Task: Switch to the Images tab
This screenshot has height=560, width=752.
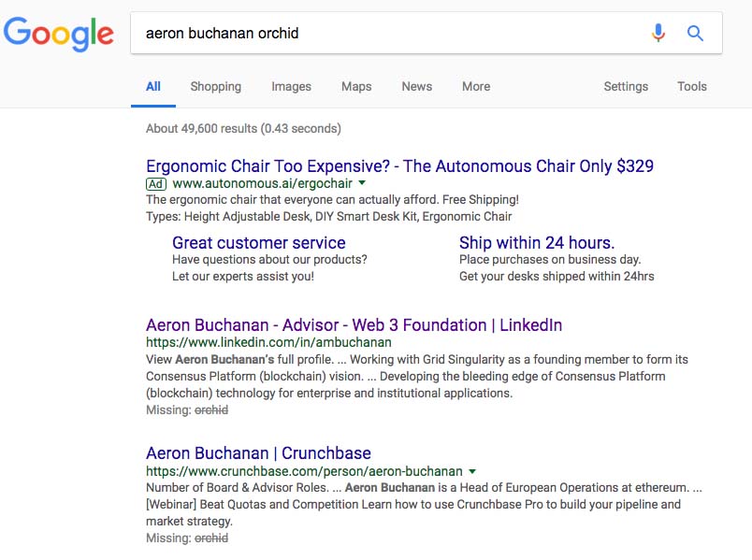Action: coord(291,86)
